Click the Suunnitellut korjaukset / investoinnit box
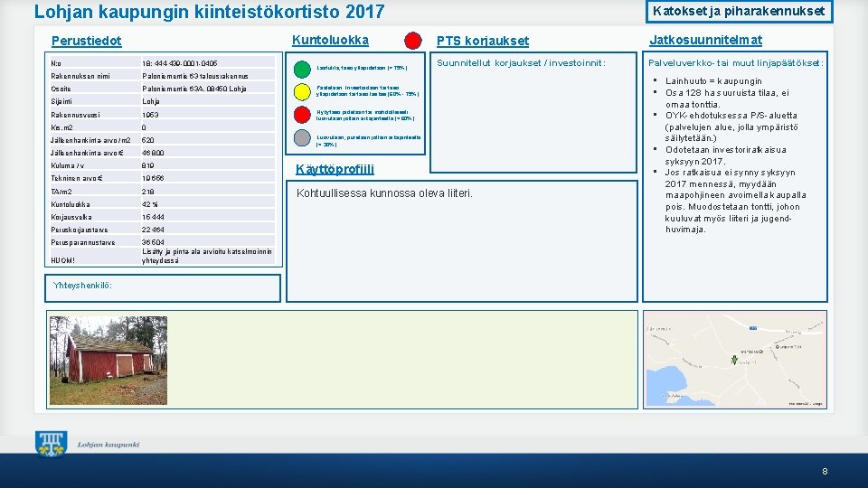Image resolution: width=868 pixels, height=488 pixels. (533, 112)
